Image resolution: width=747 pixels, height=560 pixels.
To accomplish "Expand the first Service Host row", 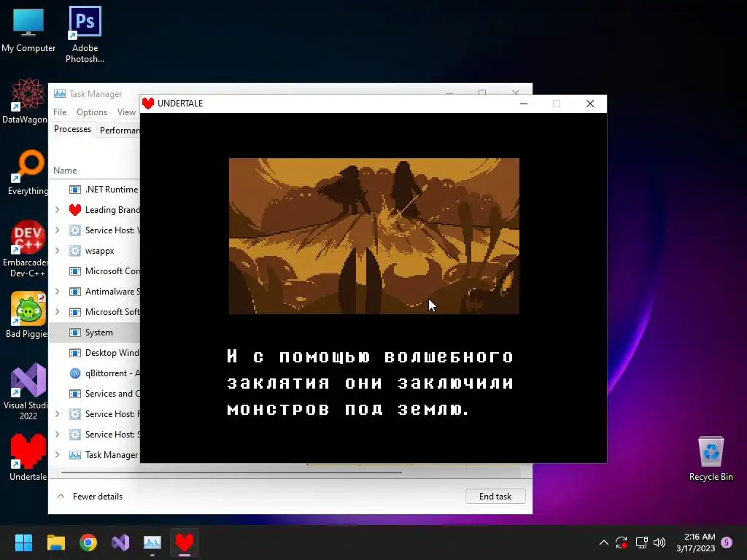I will (x=57, y=230).
